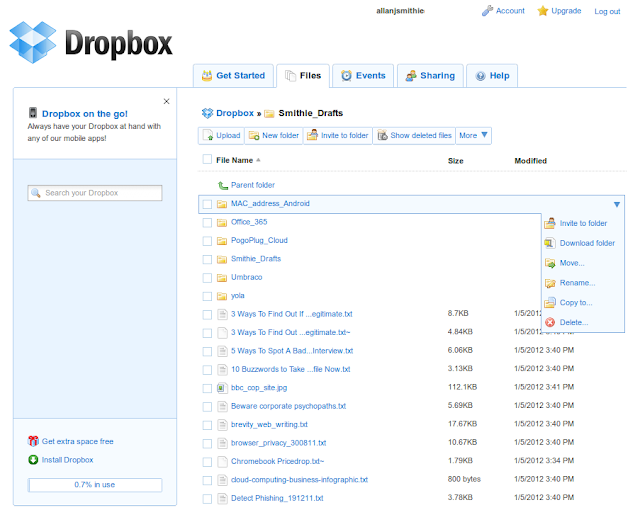Check the Chromebook Pricedrop.txt~ checkbox
Image resolution: width=640 pixels, height=510 pixels.
point(207,462)
